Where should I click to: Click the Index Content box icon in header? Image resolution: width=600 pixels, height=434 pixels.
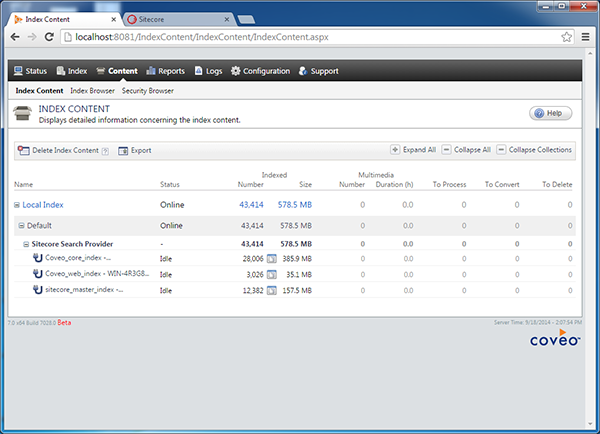[23, 113]
